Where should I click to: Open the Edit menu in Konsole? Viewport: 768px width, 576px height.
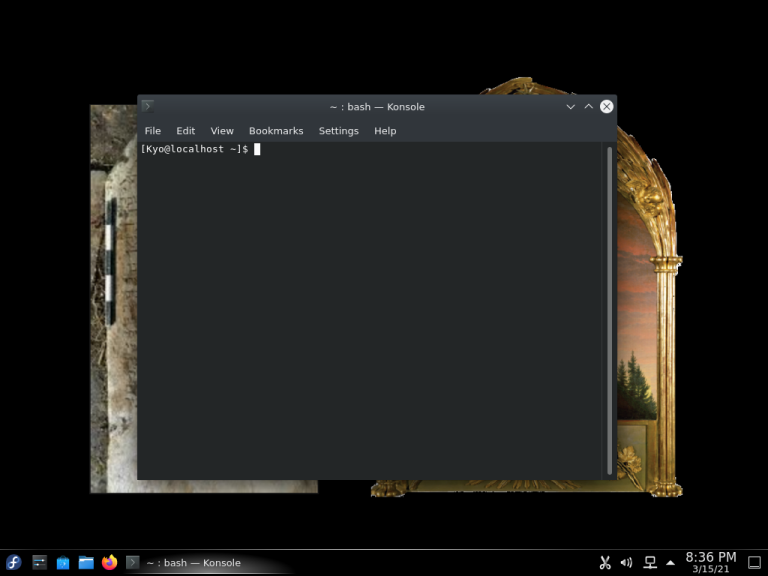tap(186, 131)
